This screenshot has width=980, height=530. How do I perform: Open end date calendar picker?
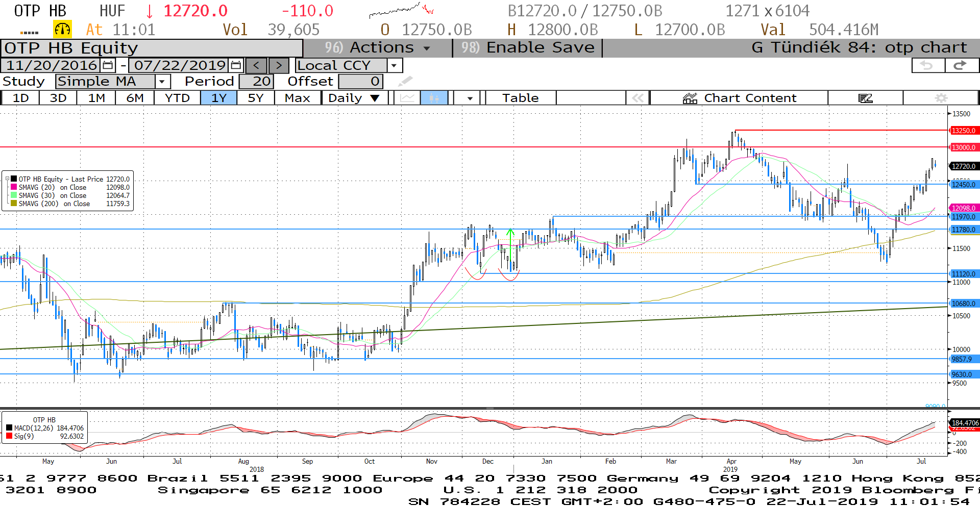236,65
